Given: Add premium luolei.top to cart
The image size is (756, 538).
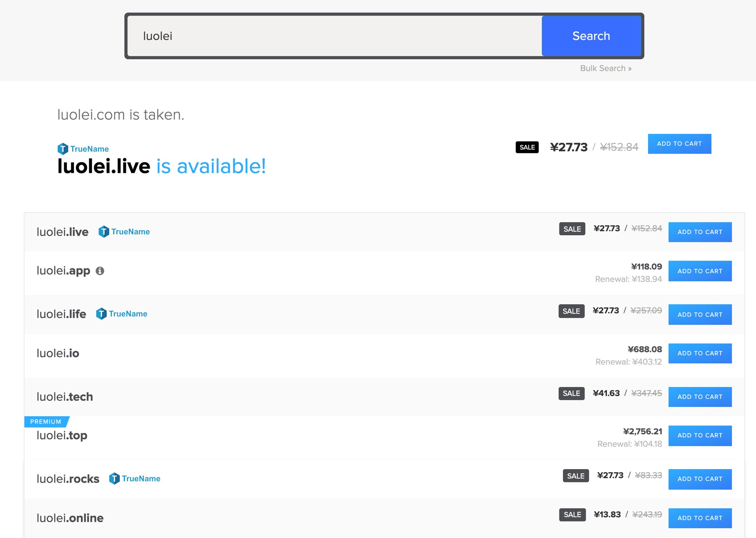Looking at the screenshot, I should point(700,435).
